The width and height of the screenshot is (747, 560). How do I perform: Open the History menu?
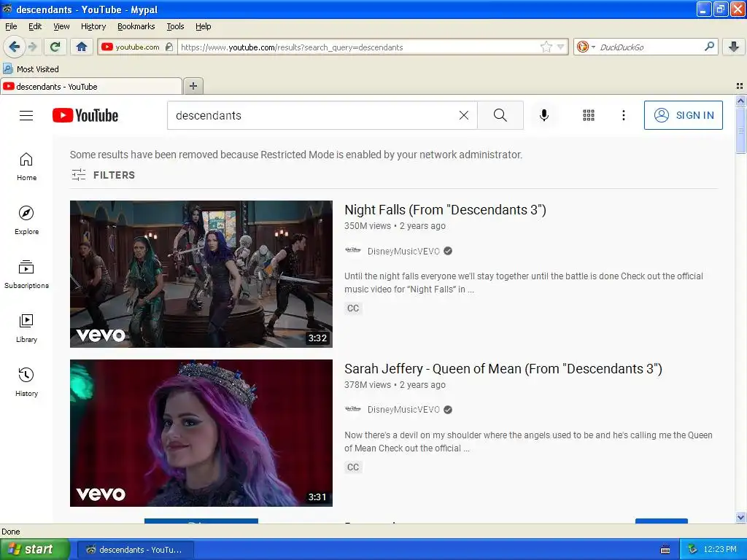93,26
